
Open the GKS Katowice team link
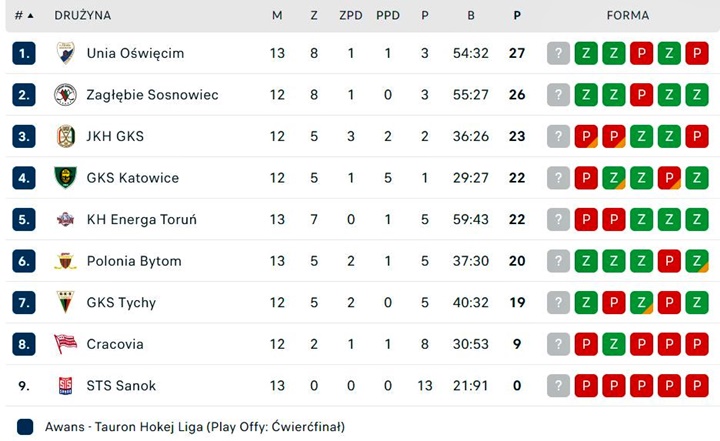tap(133, 178)
